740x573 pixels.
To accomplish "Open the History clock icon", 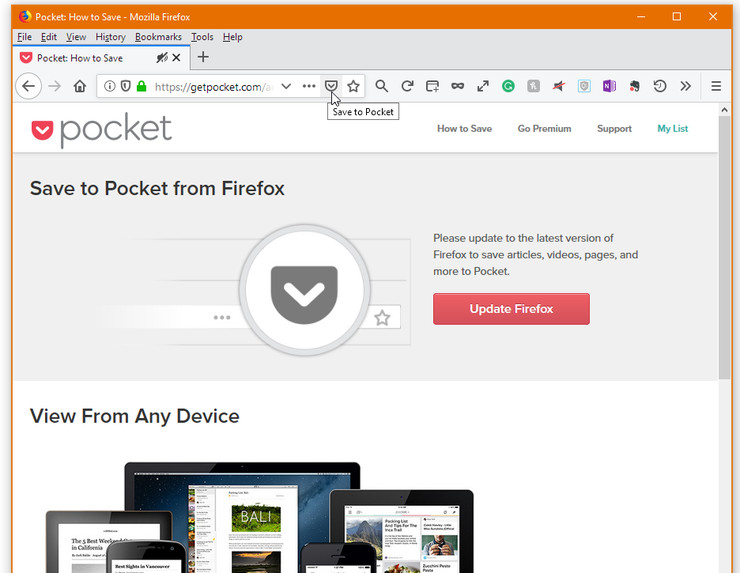I will [660, 86].
